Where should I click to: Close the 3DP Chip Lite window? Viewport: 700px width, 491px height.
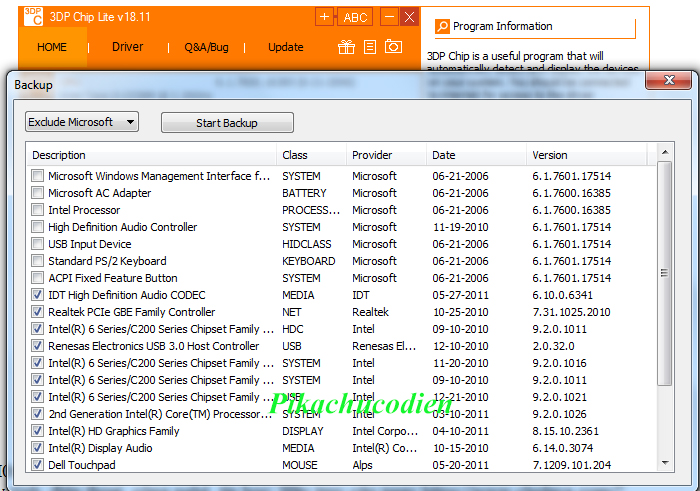coord(409,17)
